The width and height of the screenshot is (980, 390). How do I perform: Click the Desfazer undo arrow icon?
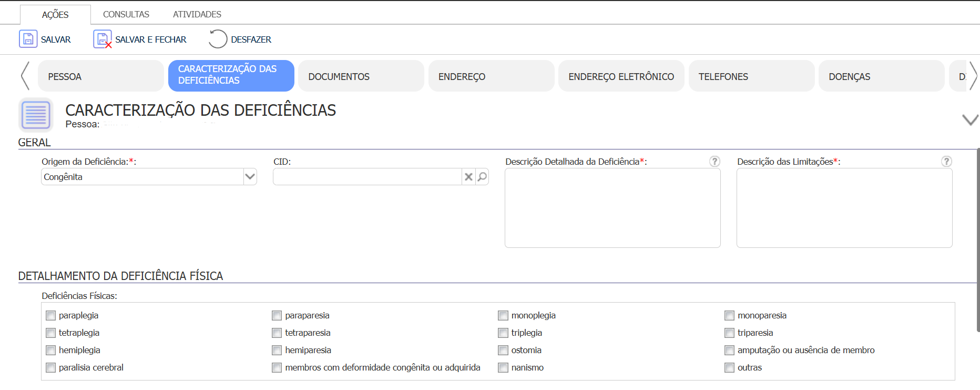[218, 39]
